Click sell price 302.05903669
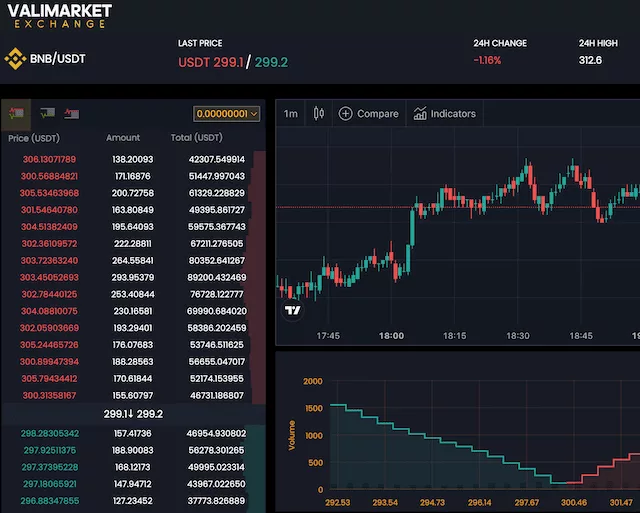This screenshot has width=640, height=513. (x=49, y=328)
